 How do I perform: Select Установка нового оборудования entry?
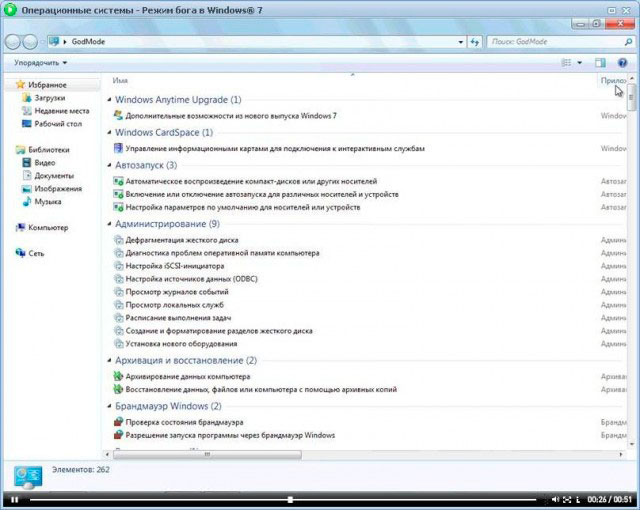click(x=181, y=344)
